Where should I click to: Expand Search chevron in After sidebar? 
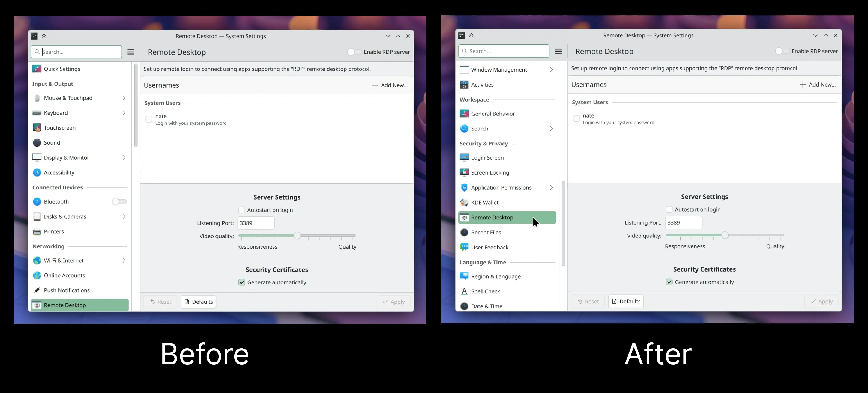551,129
